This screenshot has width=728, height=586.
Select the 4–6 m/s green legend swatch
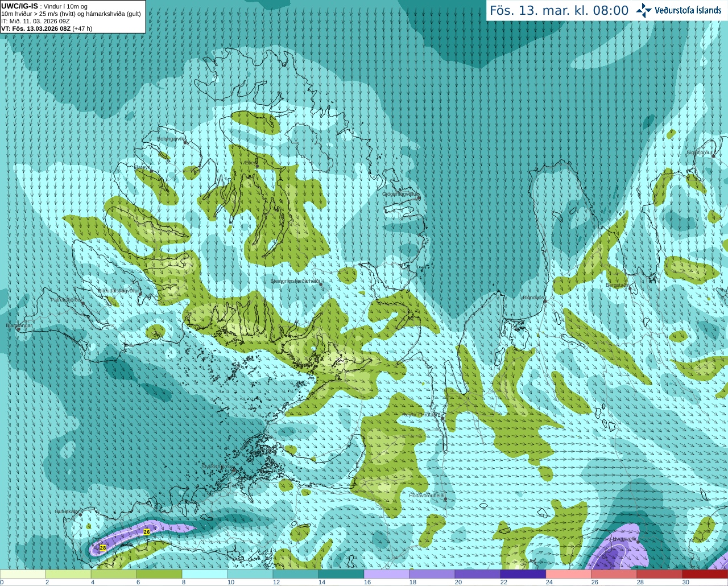click(114, 574)
